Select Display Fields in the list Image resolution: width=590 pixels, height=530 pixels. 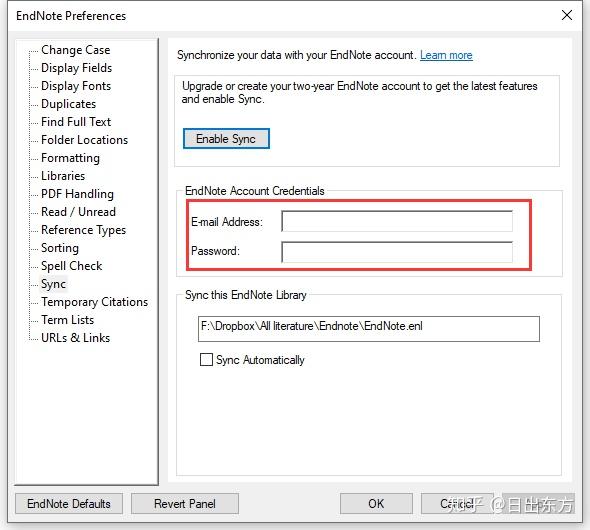[76, 68]
